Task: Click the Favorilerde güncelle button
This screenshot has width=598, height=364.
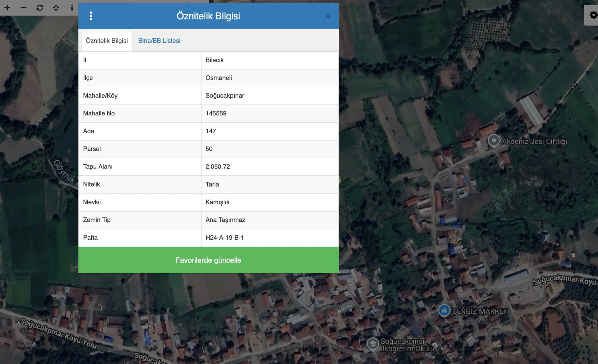Action: (x=208, y=260)
